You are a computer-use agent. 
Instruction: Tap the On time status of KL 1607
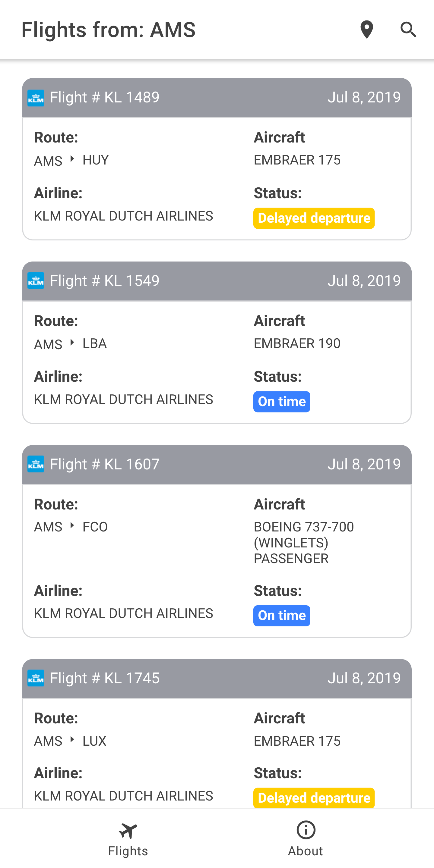[x=282, y=616]
